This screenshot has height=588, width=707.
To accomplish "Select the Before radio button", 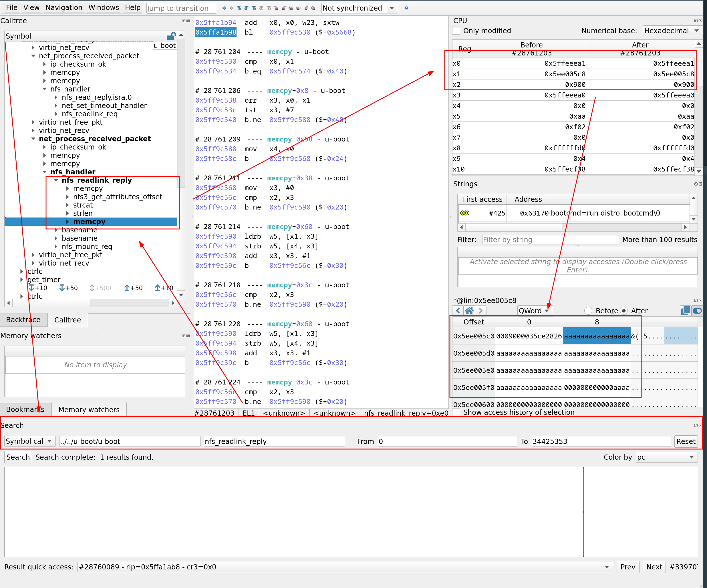I will [x=588, y=311].
